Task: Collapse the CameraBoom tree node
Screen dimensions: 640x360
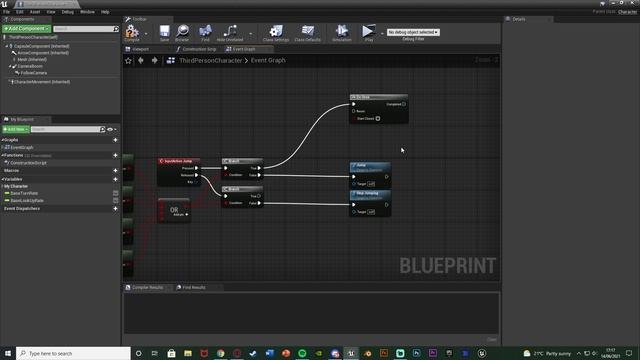Action: click(10, 66)
